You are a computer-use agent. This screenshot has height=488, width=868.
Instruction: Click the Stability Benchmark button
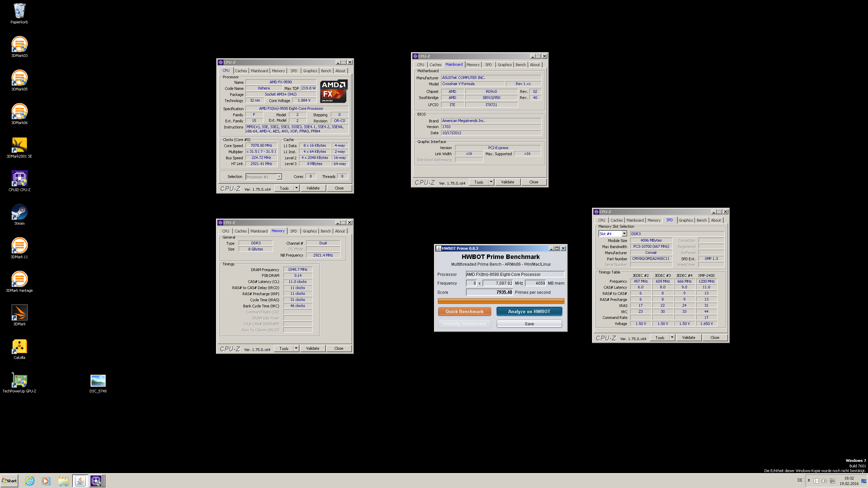[x=465, y=324]
